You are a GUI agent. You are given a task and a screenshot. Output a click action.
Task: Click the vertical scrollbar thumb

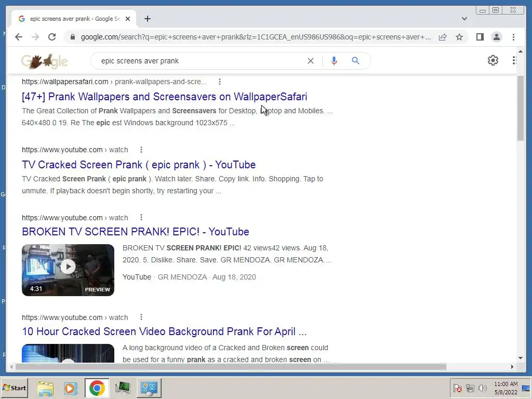[521, 108]
